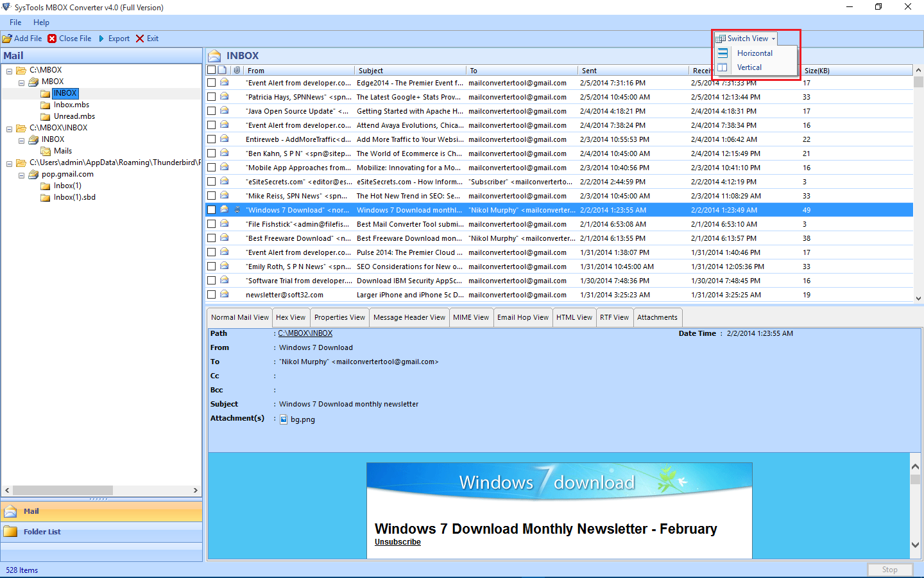924x578 pixels.
Task: Collapse the INBOX node above Mails
Action: 21,140
